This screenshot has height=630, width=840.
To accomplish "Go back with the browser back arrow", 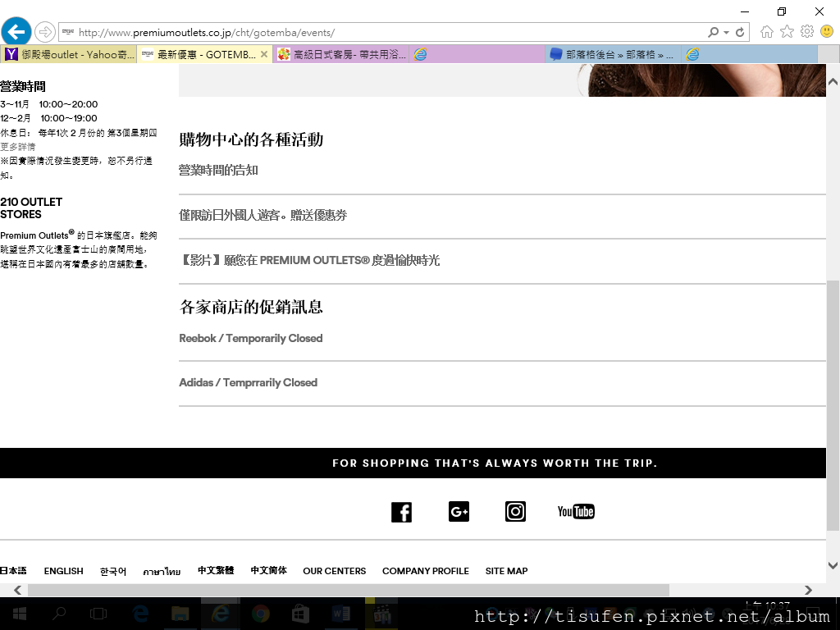I will pyautogui.click(x=16, y=32).
